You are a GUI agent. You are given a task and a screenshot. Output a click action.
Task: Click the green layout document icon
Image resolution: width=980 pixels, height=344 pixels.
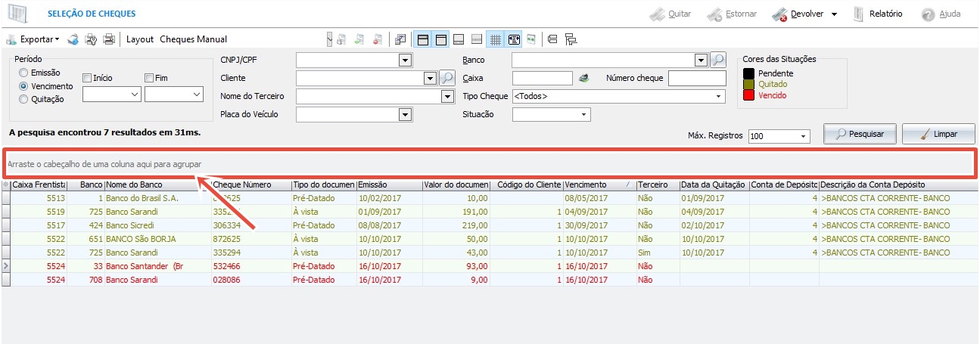[359, 39]
